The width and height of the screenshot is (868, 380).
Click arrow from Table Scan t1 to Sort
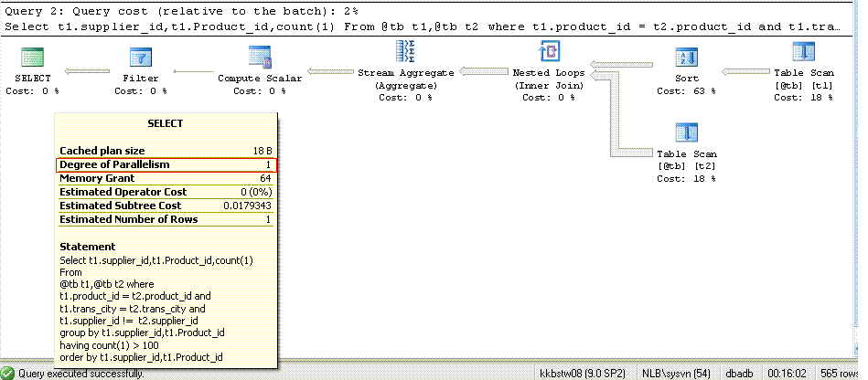(745, 72)
